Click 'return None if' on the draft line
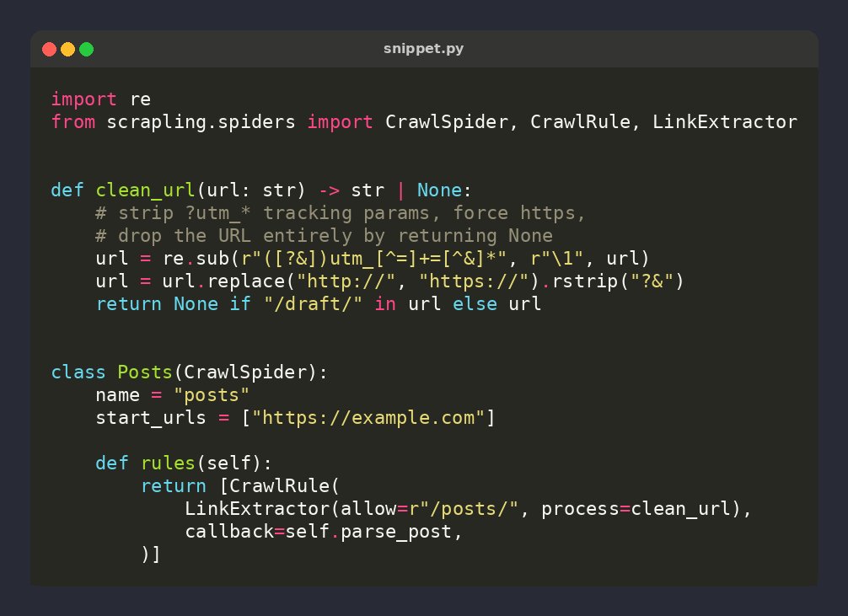The image size is (848, 616). [x=173, y=304]
